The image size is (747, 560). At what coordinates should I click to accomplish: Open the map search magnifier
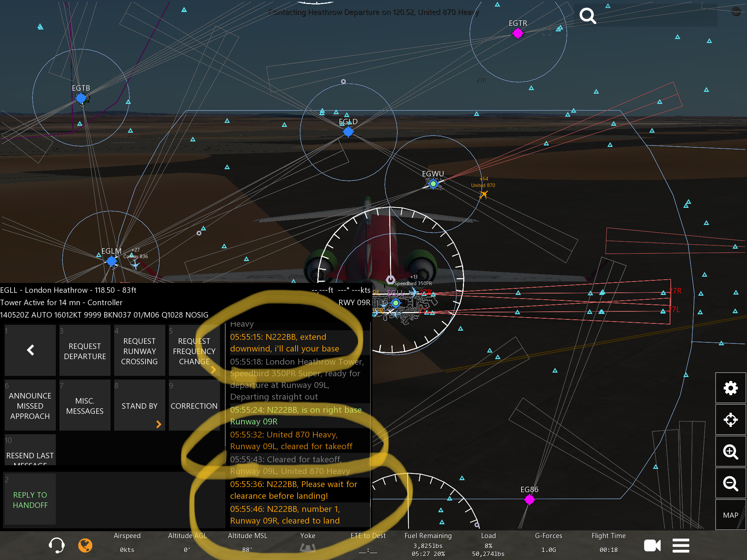[x=588, y=16]
